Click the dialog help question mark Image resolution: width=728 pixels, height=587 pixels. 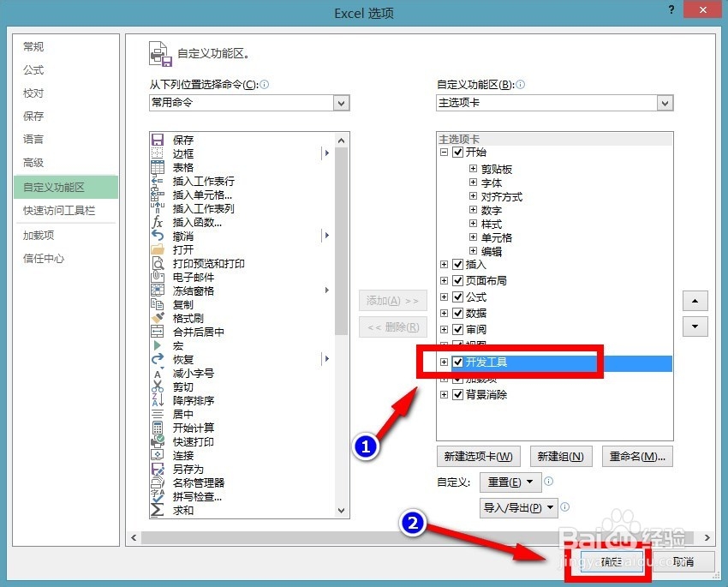click(671, 9)
